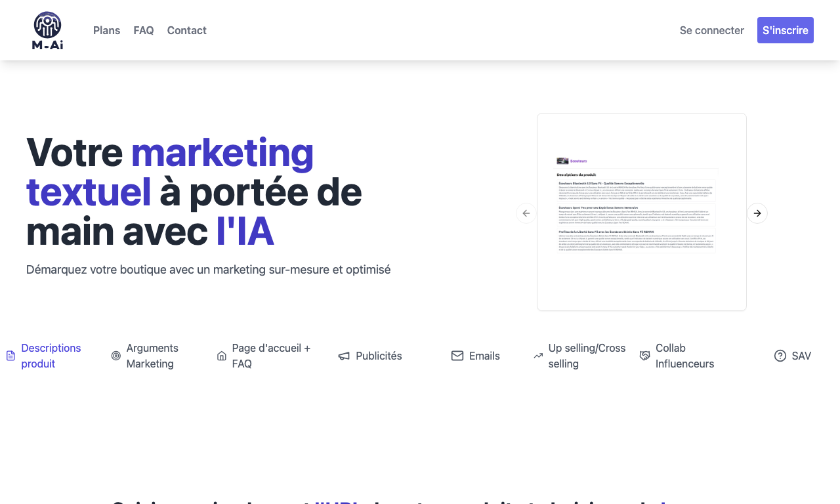The image size is (840, 504).
Task: Click the Page d'accueil home icon
Action: tap(222, 356)
